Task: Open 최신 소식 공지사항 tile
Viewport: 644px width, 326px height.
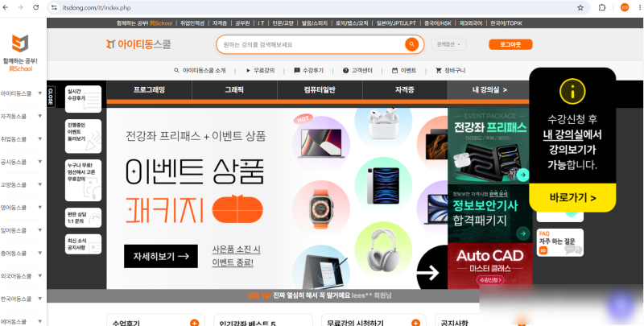Action: coord(83,244)
